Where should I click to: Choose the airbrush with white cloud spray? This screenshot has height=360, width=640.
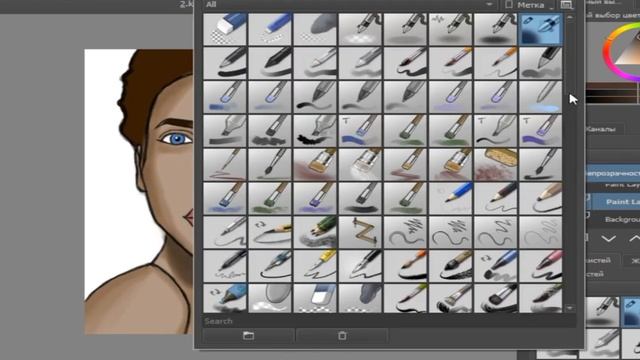[x=360, y=29]
